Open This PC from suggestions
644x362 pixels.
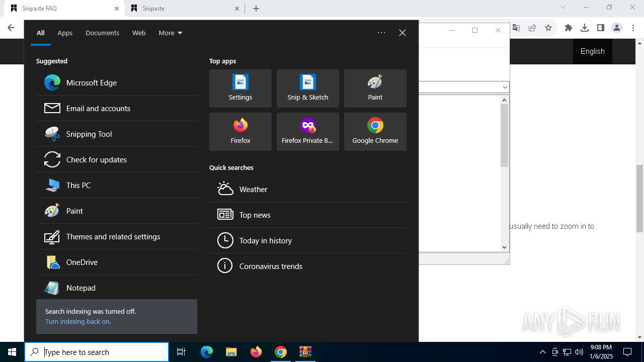click(x=117, y=185)
